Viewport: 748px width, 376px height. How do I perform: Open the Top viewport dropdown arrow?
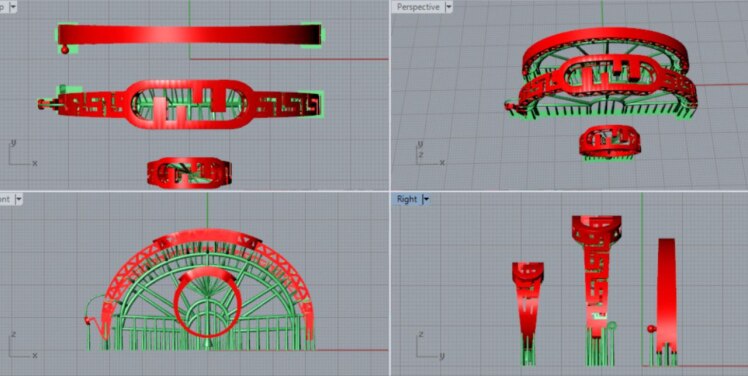coord(13,7)
